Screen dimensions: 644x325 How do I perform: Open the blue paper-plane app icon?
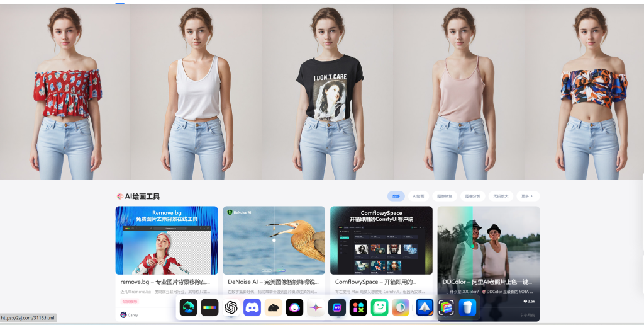tap(425, 307)
